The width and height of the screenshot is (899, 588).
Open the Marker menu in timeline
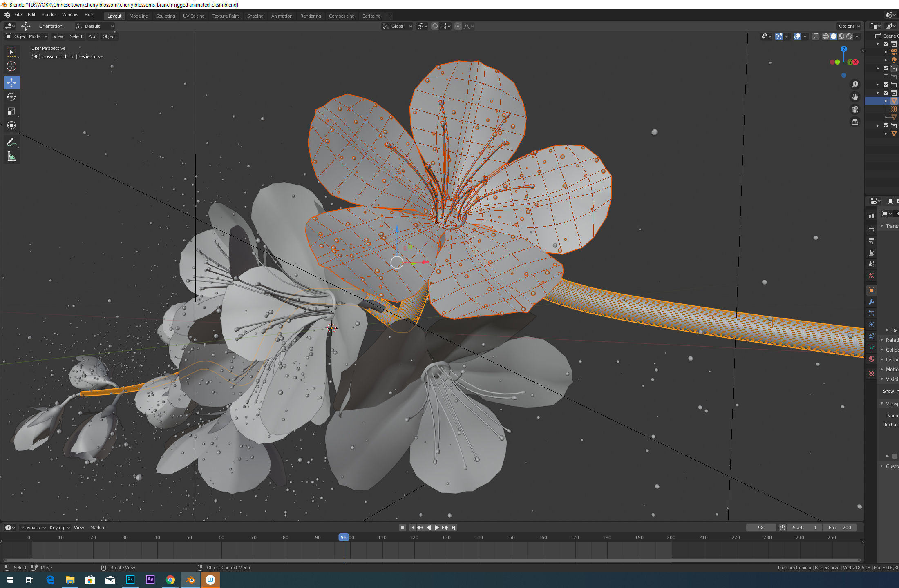(97, 528)
